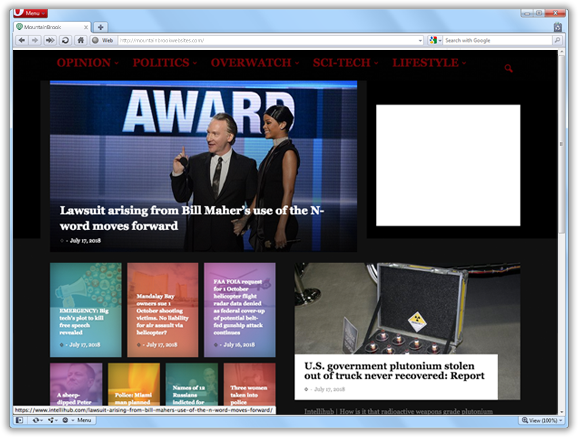This screenshot has width=578, height=437.
Task: Open the closed tabs trash icon
Action: click(x=558, y=27)
